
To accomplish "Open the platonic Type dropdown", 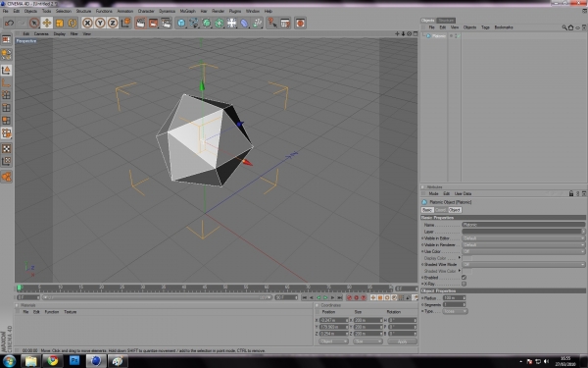I will coord(455,311).
